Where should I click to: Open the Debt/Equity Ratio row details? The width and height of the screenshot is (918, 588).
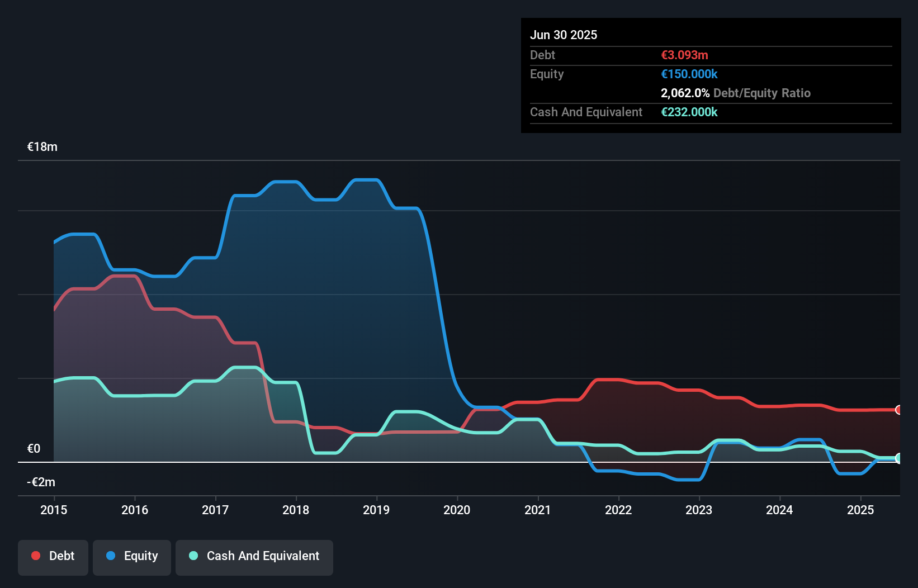coord(736,93)
